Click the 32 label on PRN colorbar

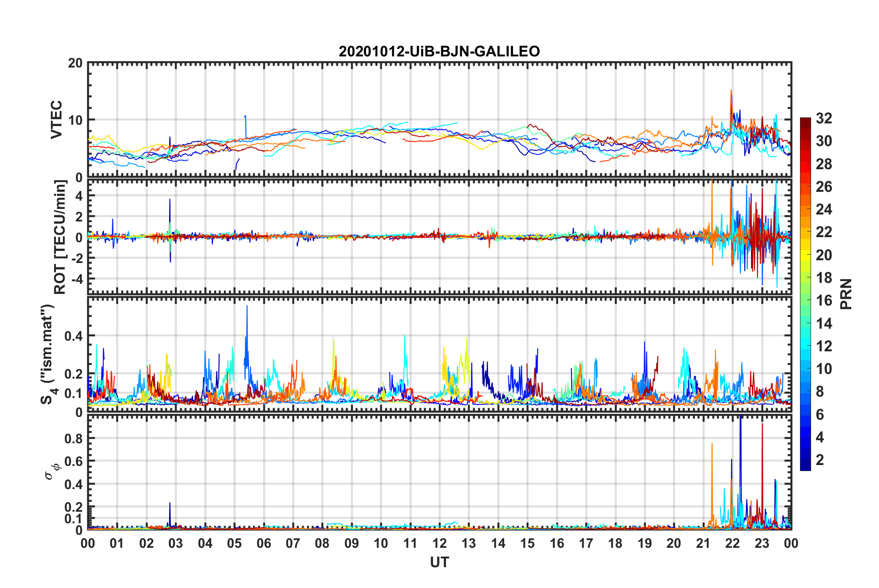coord(824,118)
